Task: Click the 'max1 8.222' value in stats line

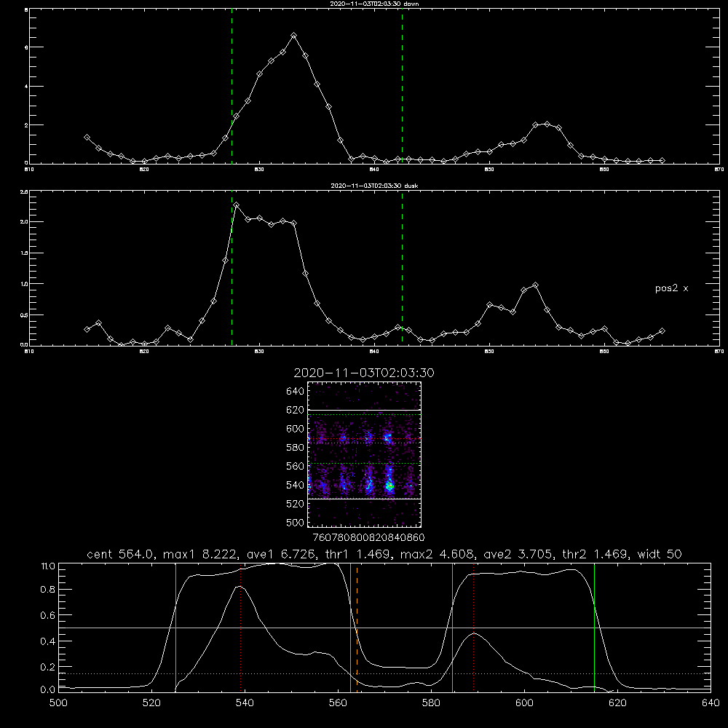Action: (200, 554)
